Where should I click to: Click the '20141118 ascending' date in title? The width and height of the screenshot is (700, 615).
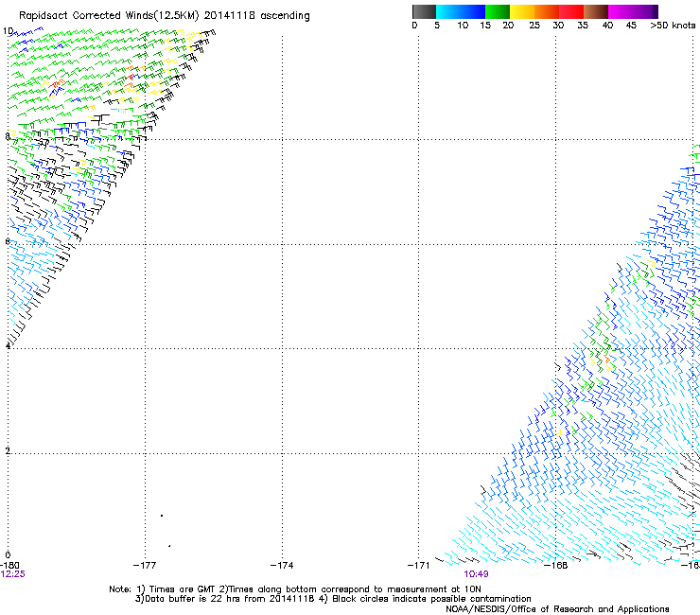(x=256, y=16)
